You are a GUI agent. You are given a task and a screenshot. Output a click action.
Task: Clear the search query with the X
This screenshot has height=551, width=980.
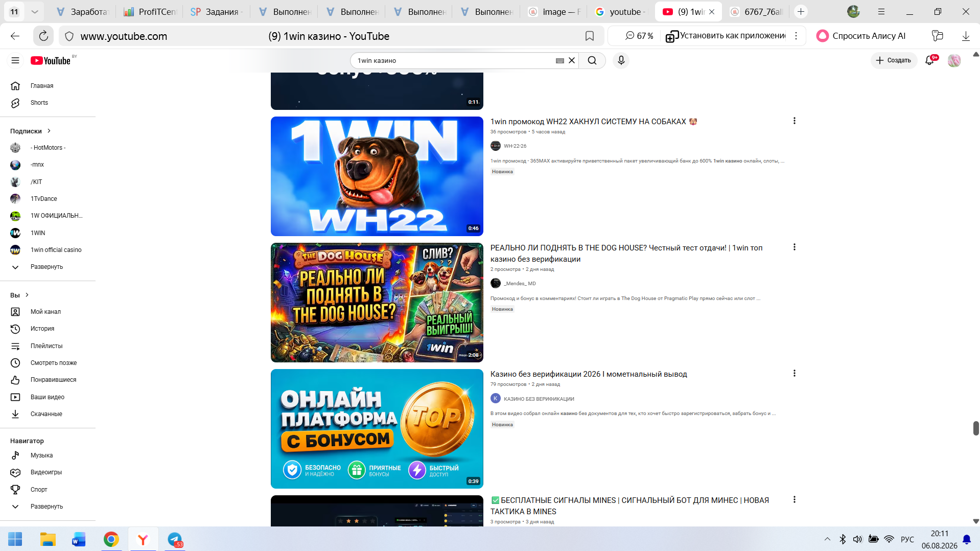[x=572, y=60]
